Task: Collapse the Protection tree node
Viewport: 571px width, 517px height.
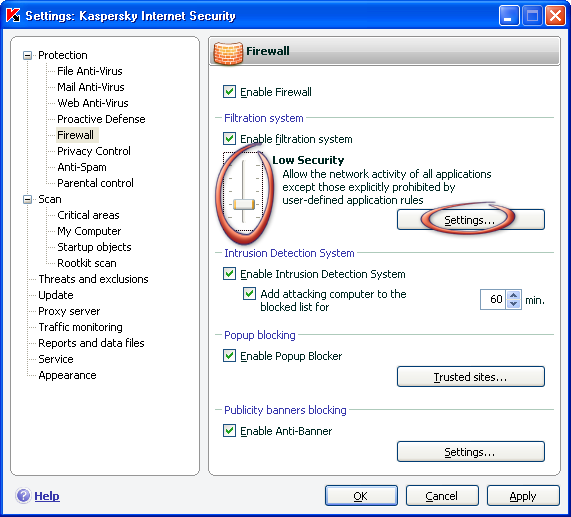Action: click(27, 55)
